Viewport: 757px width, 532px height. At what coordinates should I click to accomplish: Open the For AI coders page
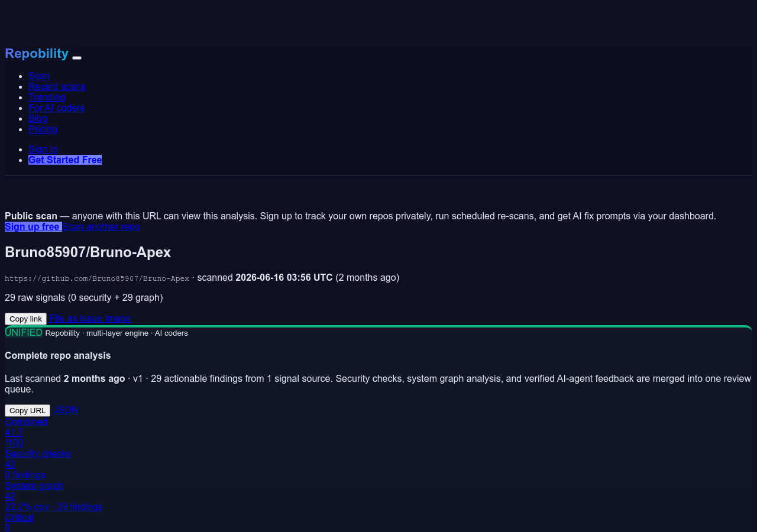[x=56, y=108]
